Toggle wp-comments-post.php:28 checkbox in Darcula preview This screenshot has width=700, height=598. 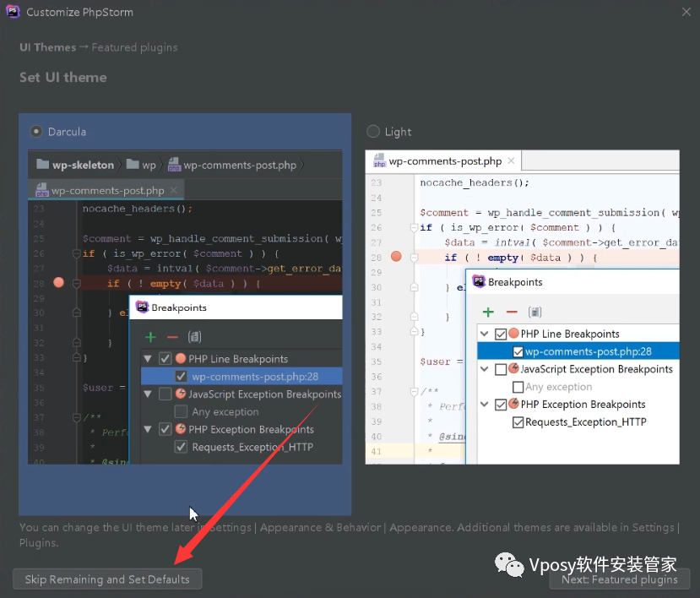[181, 377]
